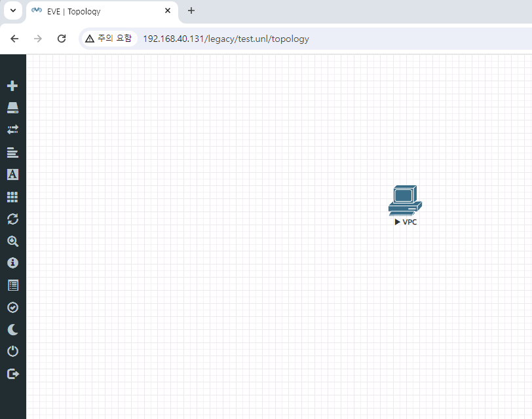Reload the page with the browser refresh button
The width and height of the screenshot is (532, 419).
click(62, 39)
